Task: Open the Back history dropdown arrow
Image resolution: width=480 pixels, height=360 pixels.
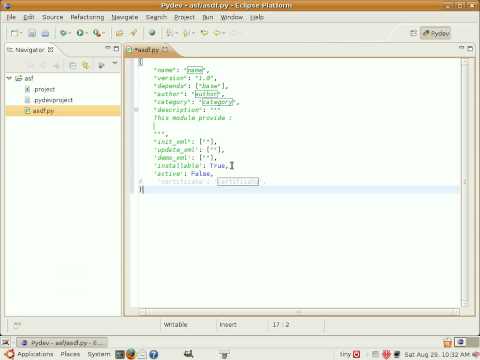Action: (x=224, y=33)
